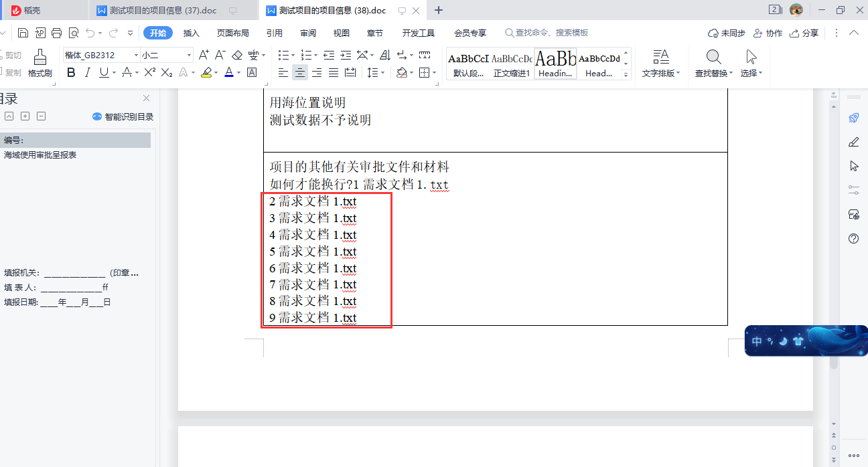Enable bold formatting for selected text
Screen dimensions: 868x467
point(71,72)
